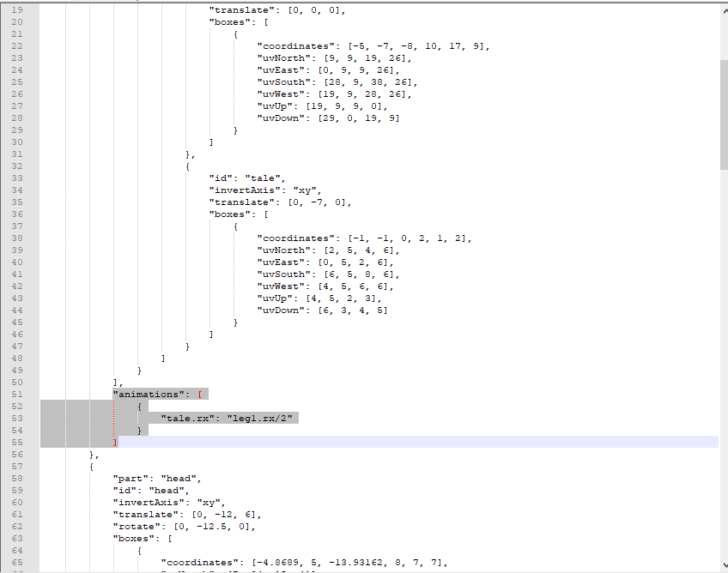This screenshot has height=573, width=728.
Task: Click the closing brace with comma on line 56
Action: pyautogui.click(x=94, y=455)
